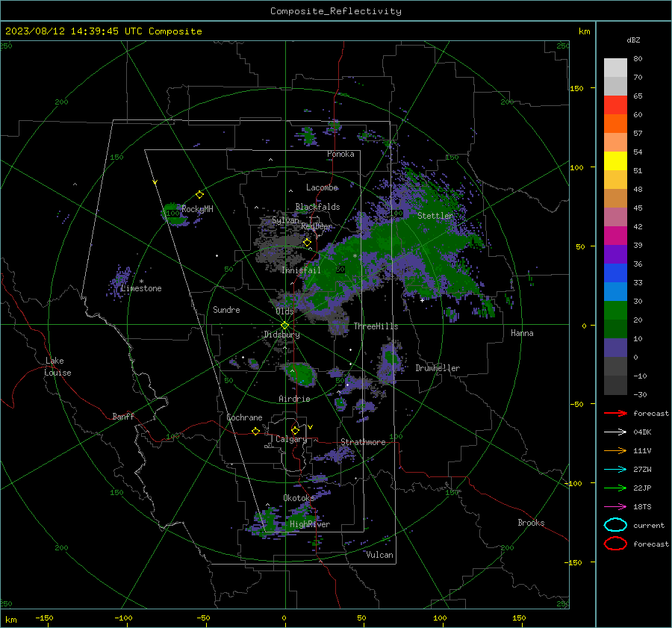Click the Okotoks label

point(299,497)
